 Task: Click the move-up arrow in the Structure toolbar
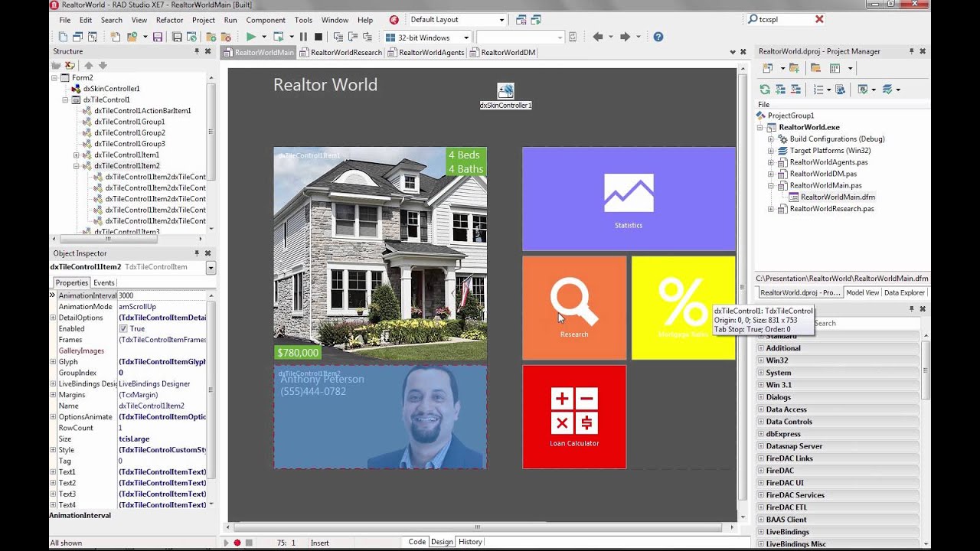(89, 66)
